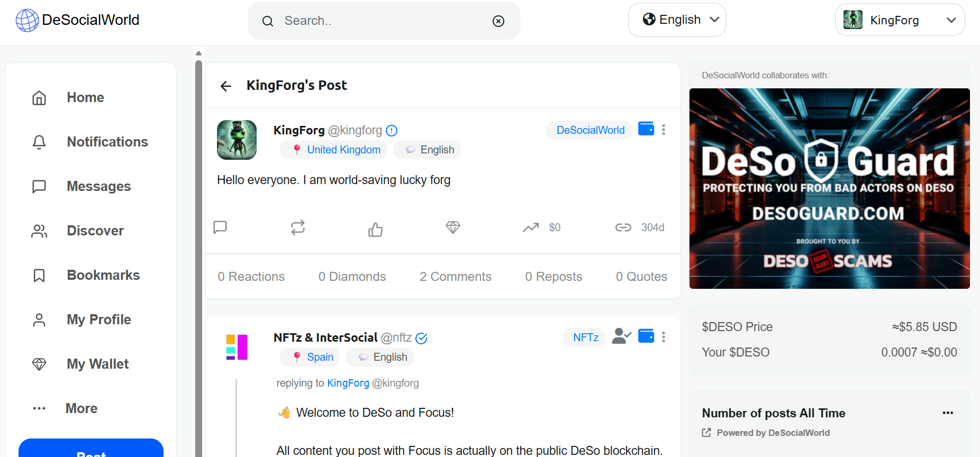Click Powered by DeSocialWorld link
The image size is (980, 457).
click(x=773, y=433)
